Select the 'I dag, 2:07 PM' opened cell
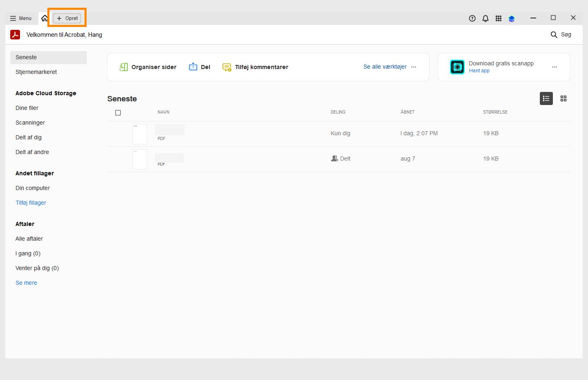The width and height of the screenshot is (588, 380). [419, 133]
